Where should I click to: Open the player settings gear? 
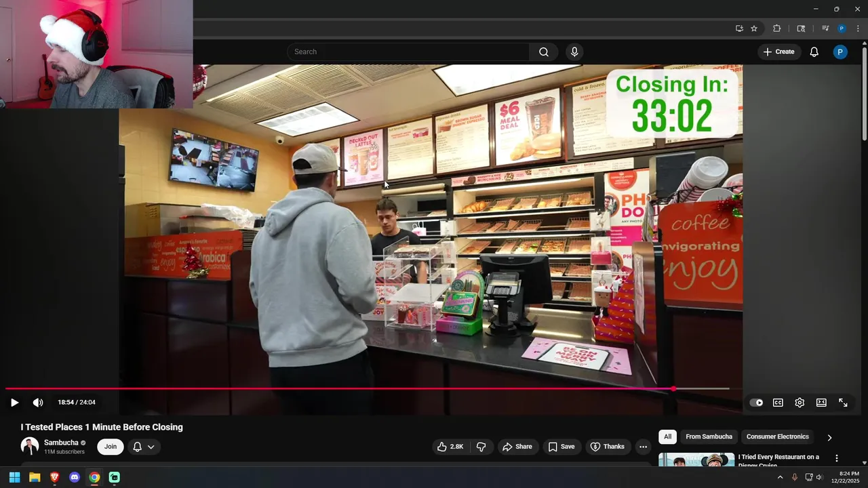800,403
